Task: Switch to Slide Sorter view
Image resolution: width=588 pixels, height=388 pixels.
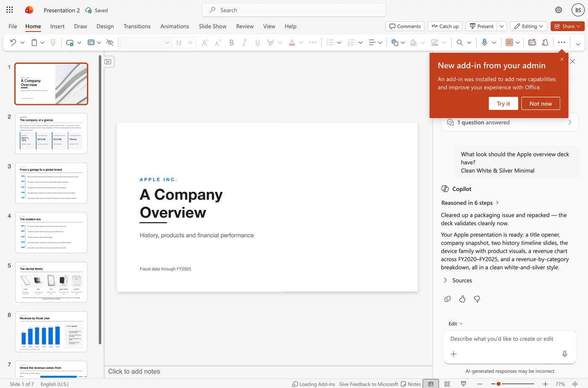Action: pos(447,384)
